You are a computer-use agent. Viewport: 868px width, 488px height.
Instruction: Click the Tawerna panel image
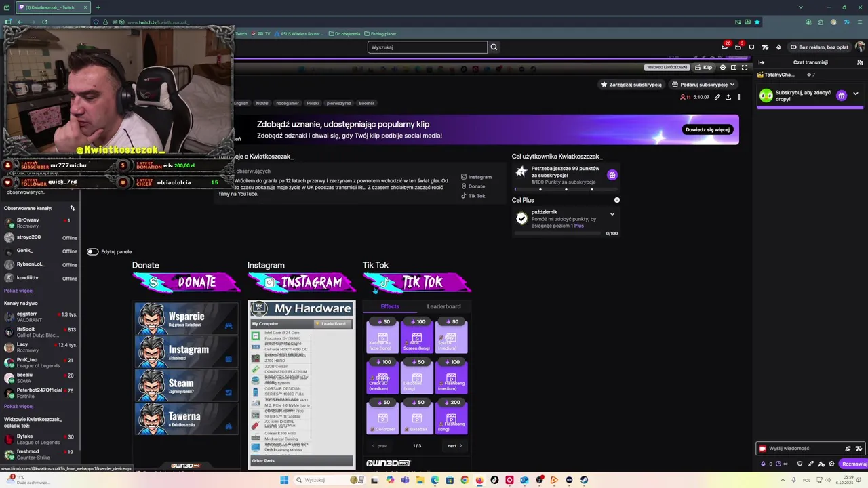click(x=186, y=419)
